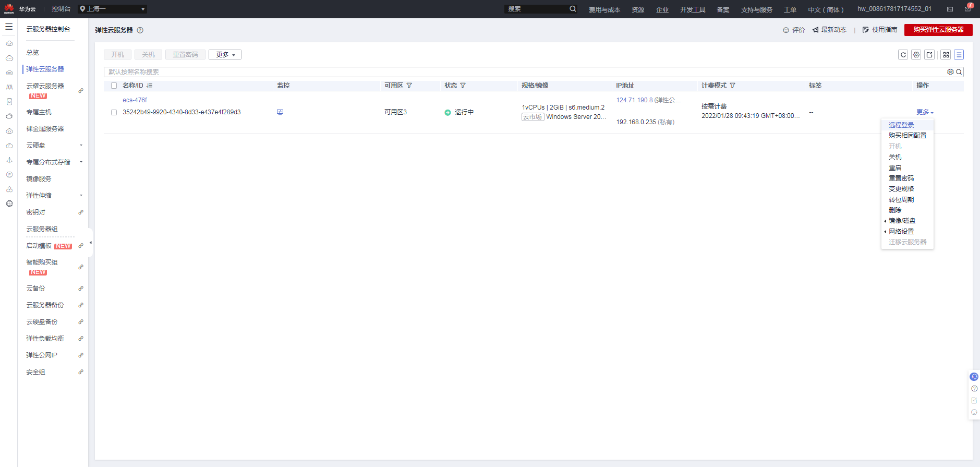Check the ecs-476f row checkbox
This screenshot has height=467, width=980.
(114, 112)
